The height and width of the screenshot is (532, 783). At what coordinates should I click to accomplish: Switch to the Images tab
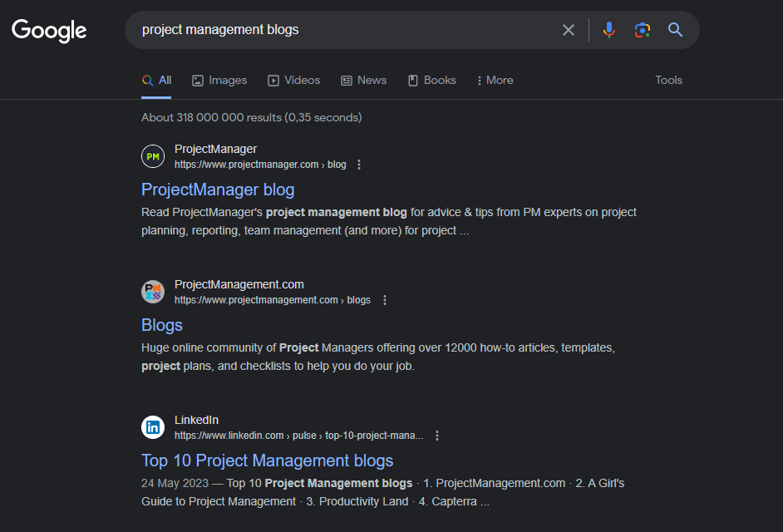(219, 80)
